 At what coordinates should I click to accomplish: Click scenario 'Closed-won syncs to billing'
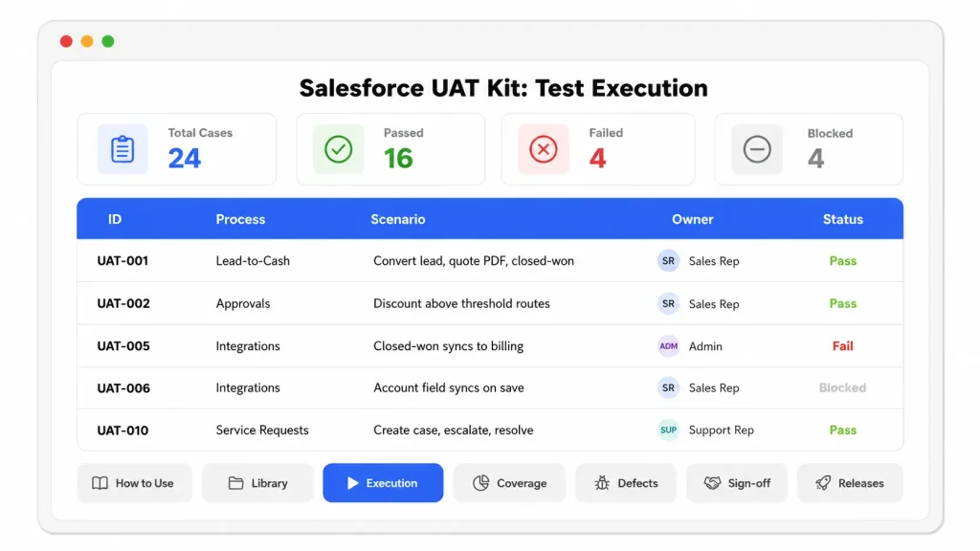click(448, 346)
